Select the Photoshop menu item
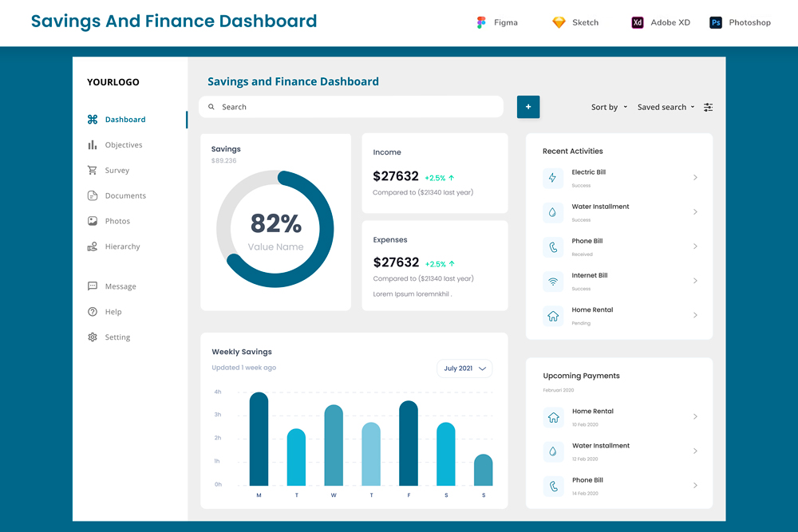 tap(740, 22)
